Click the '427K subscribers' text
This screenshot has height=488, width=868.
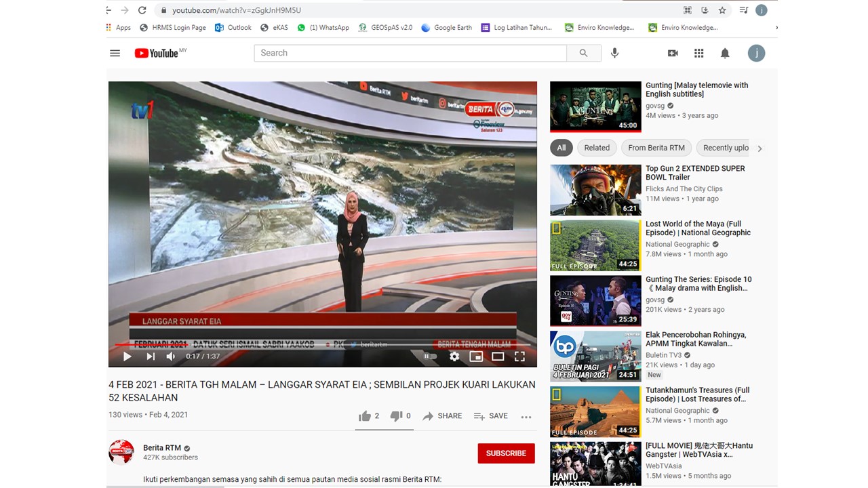point(170,457)
